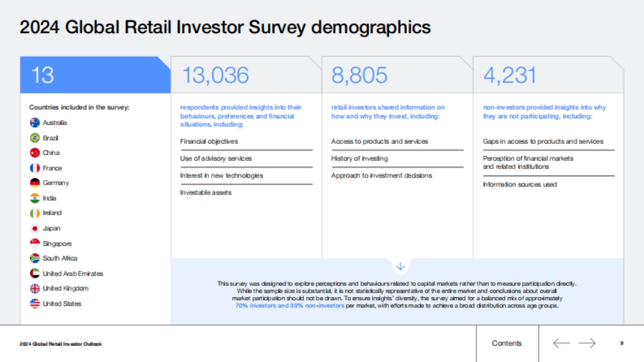Click the China flag icon
The height and width of the screenshot is (362, 644).
35,153
